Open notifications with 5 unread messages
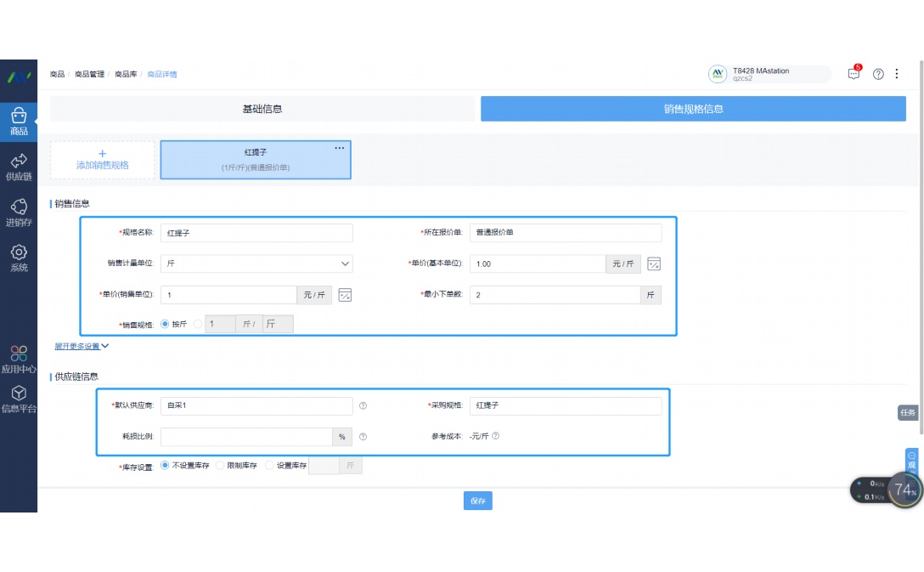This screenshot has width=924, height=572. [853, 74]
